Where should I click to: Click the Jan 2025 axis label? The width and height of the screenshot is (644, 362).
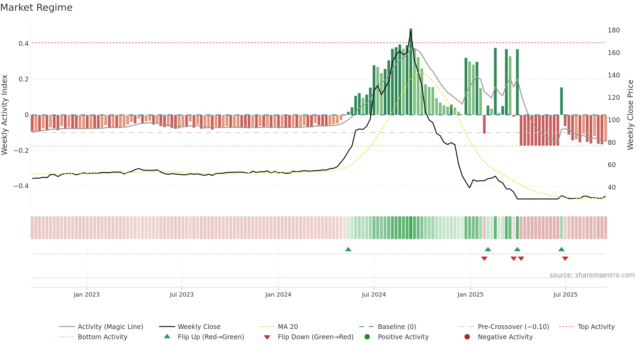tap(470, 294)
